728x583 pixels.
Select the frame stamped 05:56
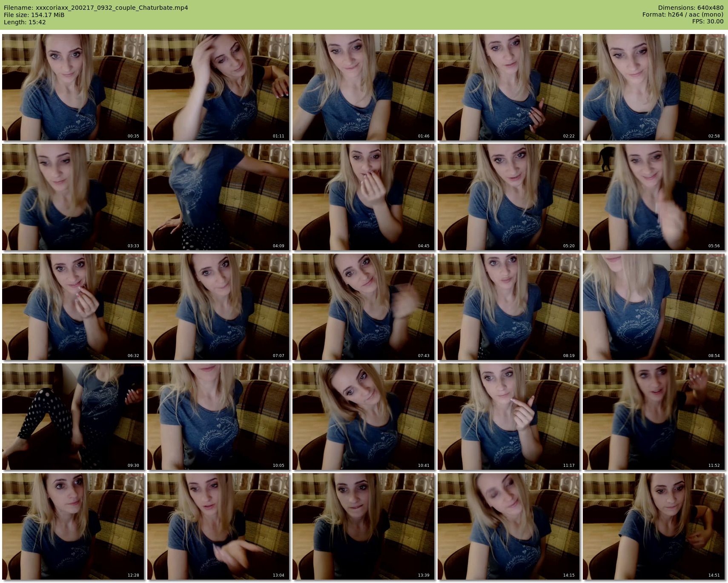(x=654, y=197)
